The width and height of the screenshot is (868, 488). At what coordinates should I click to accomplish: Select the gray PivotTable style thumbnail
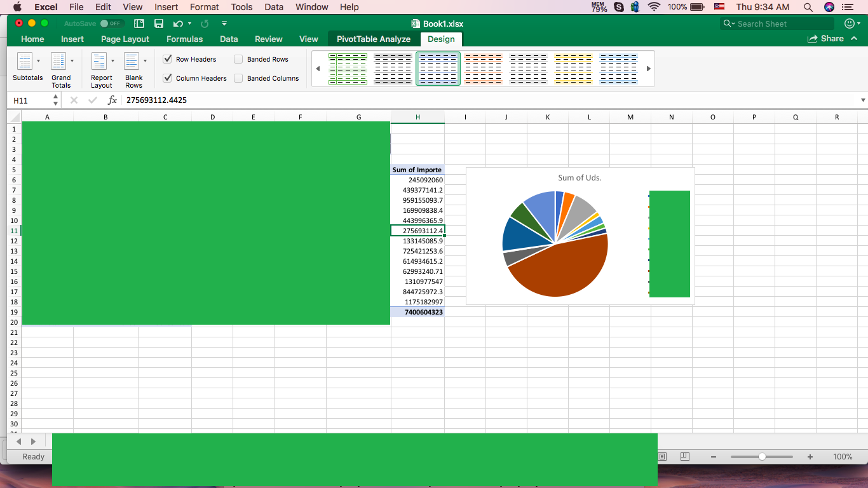pyautogui.click(x=393, y=69)
